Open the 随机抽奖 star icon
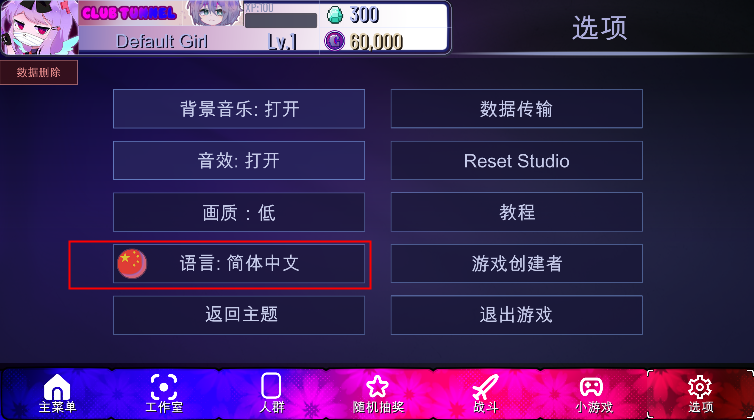Image resolution: width=754 pixels, height=420 pixels. [377, 387]
